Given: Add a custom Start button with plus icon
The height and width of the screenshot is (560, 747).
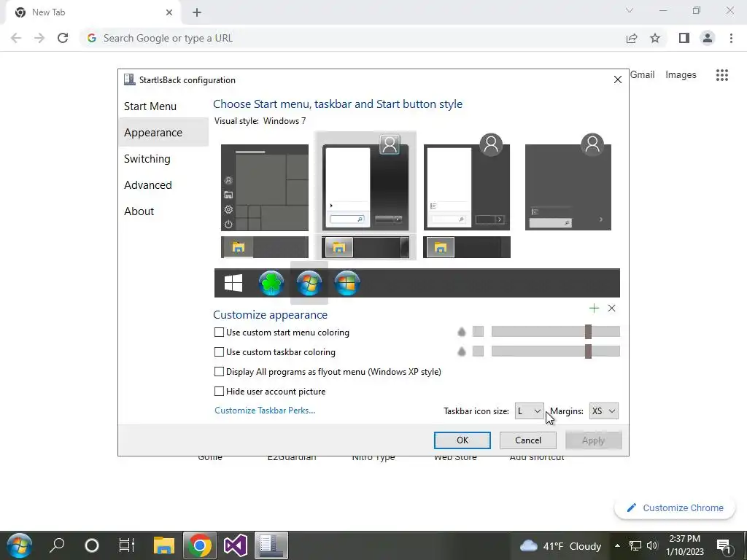Looking at the screenshot, I should pyautogui.click(x=594, y=308).
